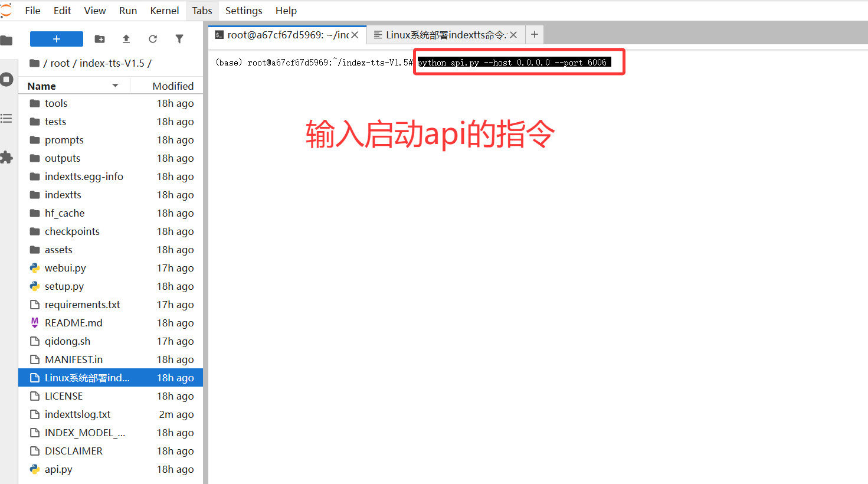Screen dimensions: 868x484
Task: Sort files by Modified column
Action: pyautogui.click(x=172, y=86)
